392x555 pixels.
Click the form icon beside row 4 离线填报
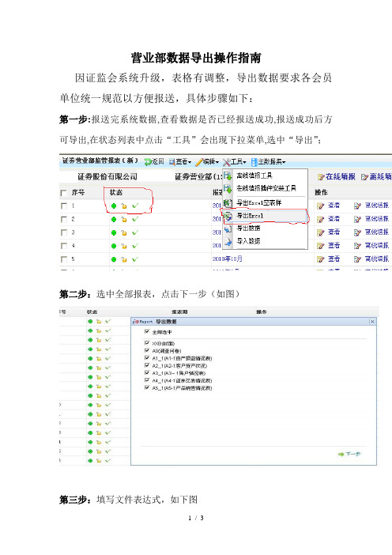point(357,246)
